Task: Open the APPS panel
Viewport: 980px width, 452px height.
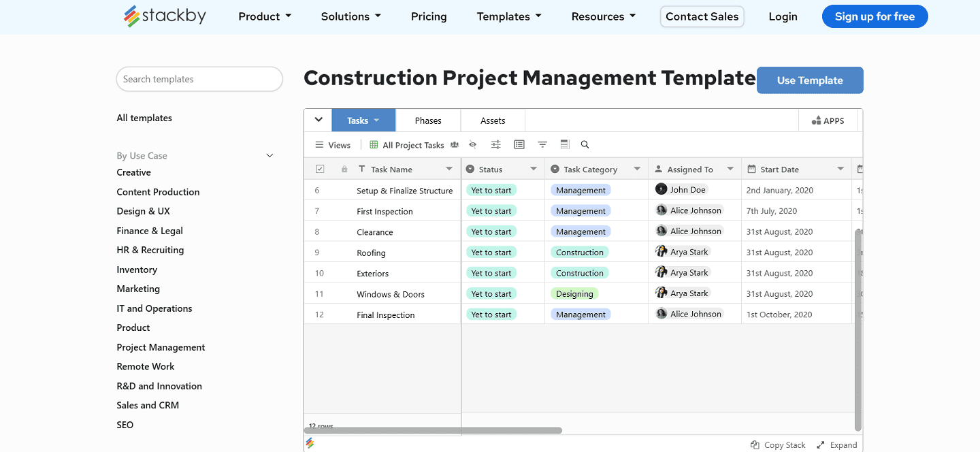Action: click(828, 120)
